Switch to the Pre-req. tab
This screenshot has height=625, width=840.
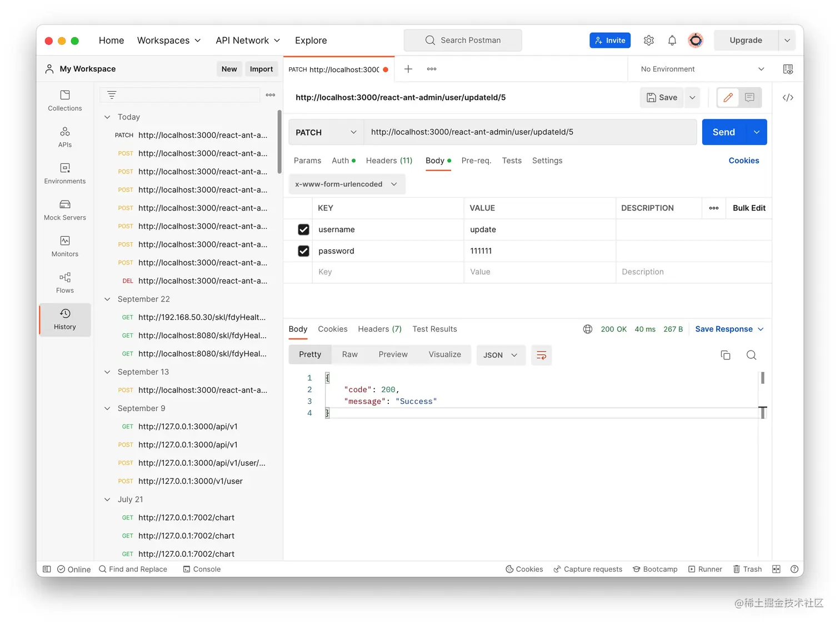[476, 161]
